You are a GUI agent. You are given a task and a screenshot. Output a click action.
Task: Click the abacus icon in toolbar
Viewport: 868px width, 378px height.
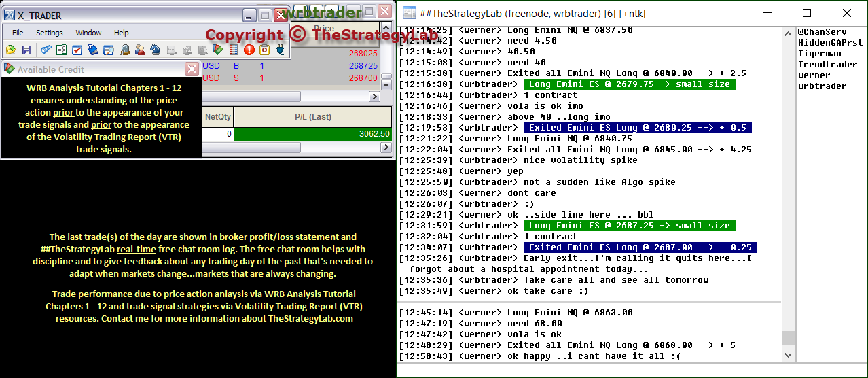[x=234, y=50]
